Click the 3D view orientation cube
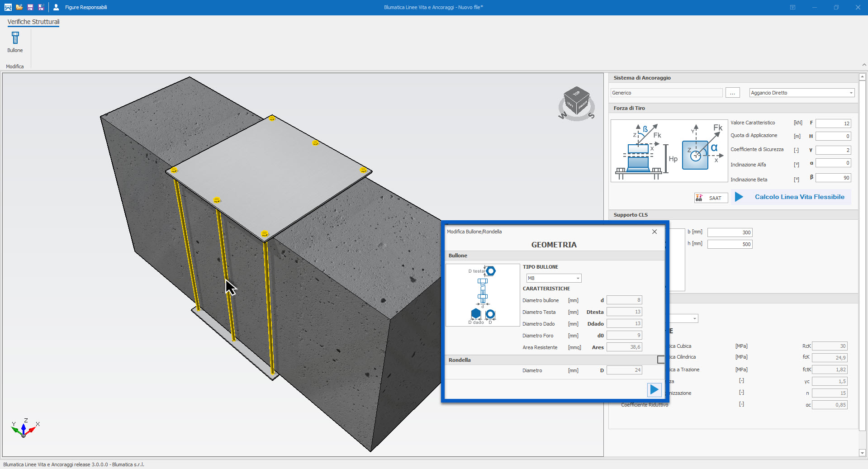The width and height of the screenshot is (868, 469). [x=576, y=100]
